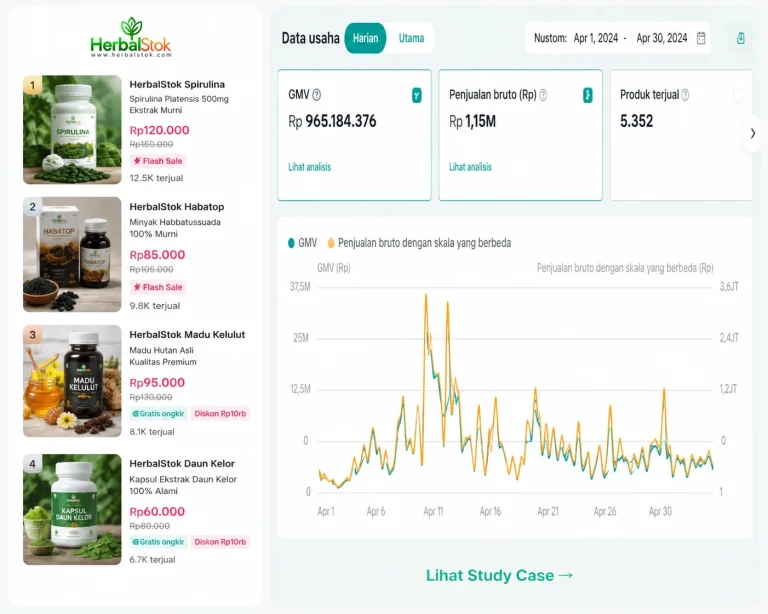Click the Apr 21 chart axis label
Screen dimensions: 768x614
(548, 512)
